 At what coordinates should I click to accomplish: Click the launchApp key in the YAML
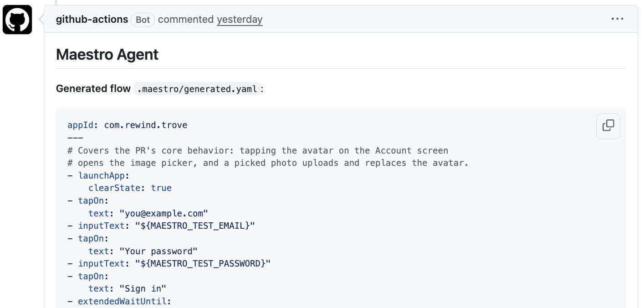point(101,175)
